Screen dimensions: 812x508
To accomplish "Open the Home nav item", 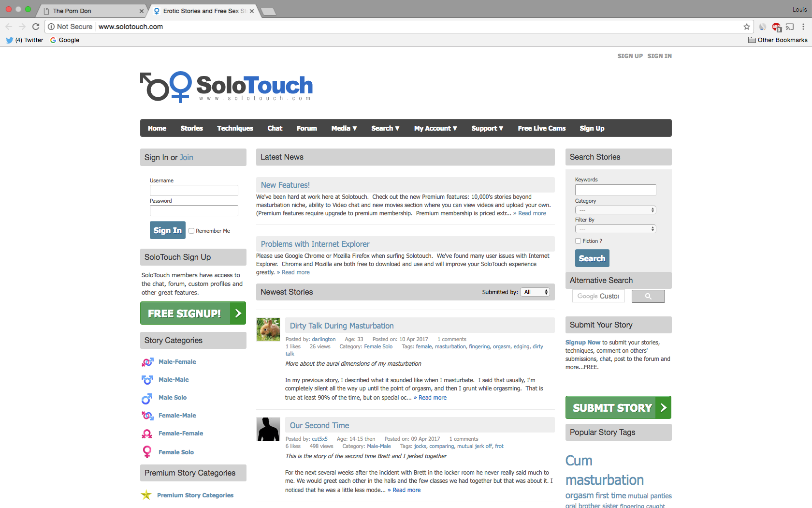I will coord(157,128).
